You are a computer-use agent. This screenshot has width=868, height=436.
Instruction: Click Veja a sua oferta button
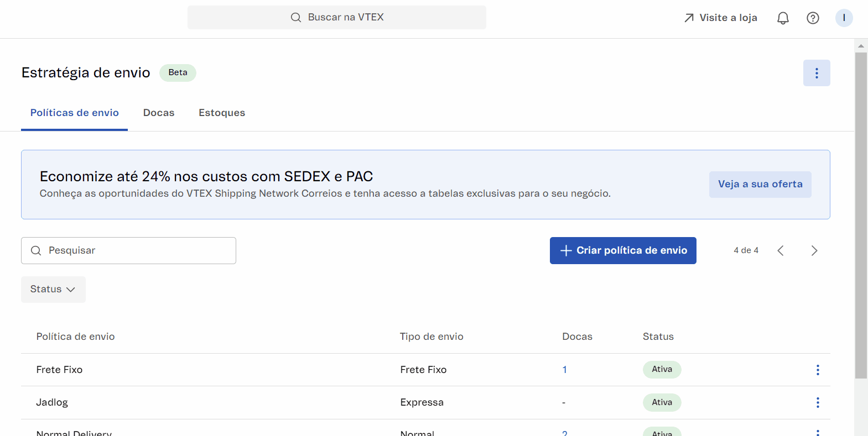(760, 185)
